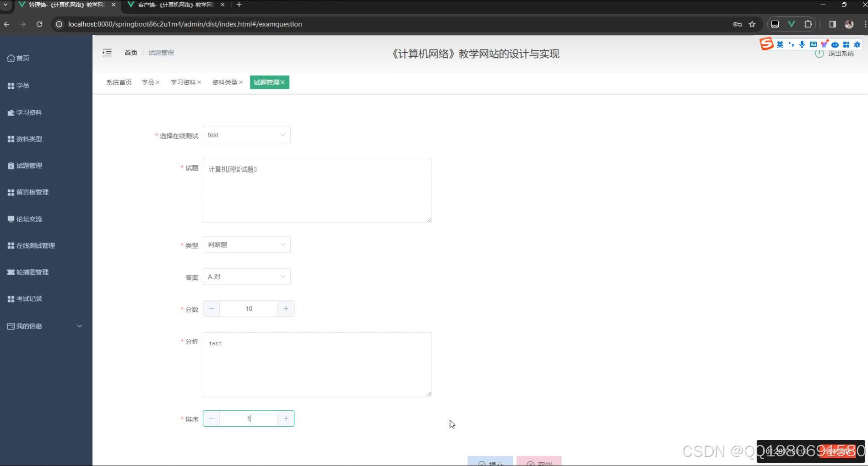The height and width of the screenshot is (466, 868).
Task: Toggle Sogou 英 language mode
Action: pos(780,44)
